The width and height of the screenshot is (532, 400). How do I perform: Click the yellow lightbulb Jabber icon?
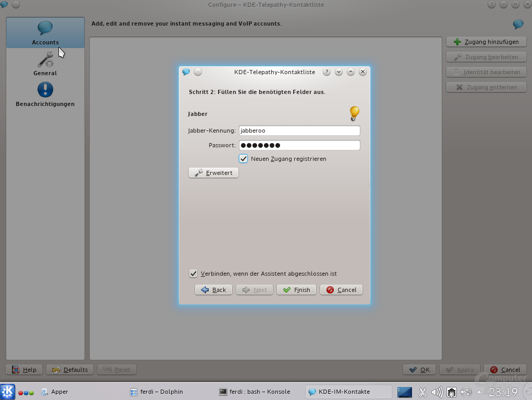tap(354, 113)
